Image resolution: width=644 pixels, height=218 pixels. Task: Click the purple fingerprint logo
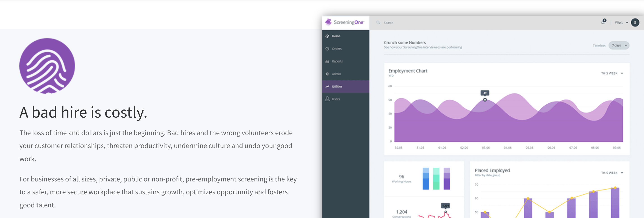[47, 66]
